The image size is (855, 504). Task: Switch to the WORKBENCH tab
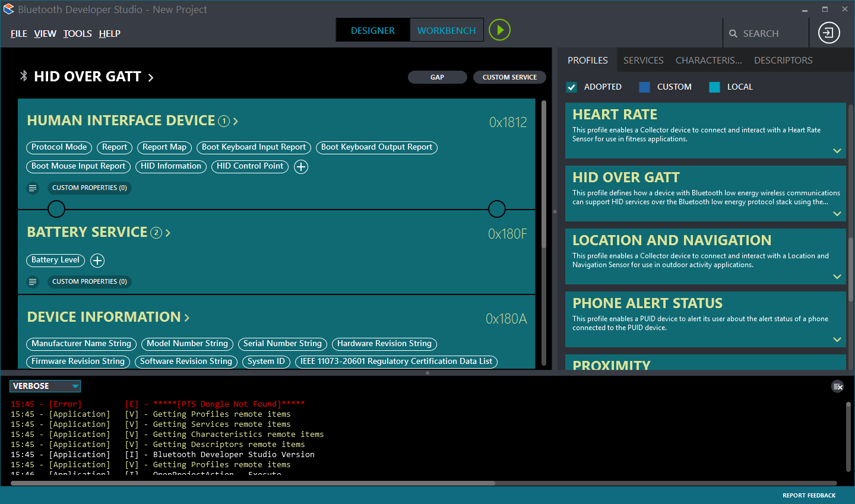click(x=446, y=30)
